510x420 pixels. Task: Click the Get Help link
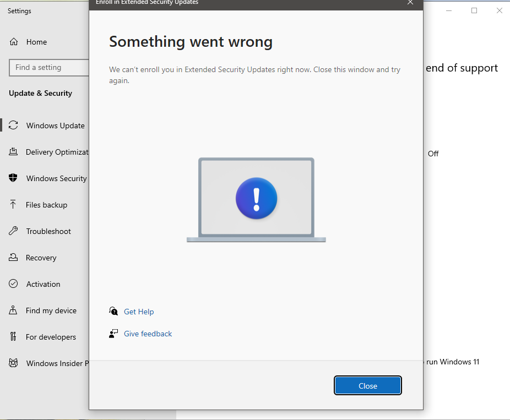(139, 312)
